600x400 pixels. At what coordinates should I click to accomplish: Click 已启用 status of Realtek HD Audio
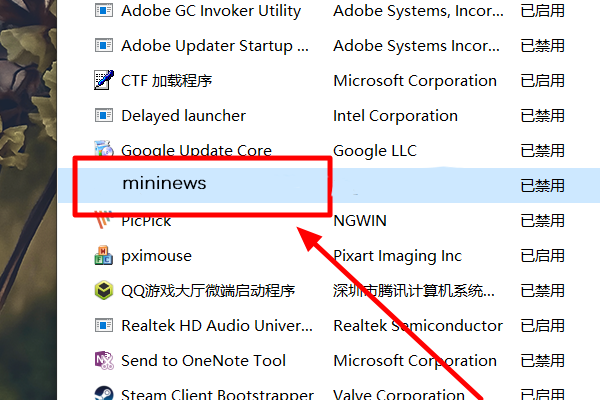(543, 326)
